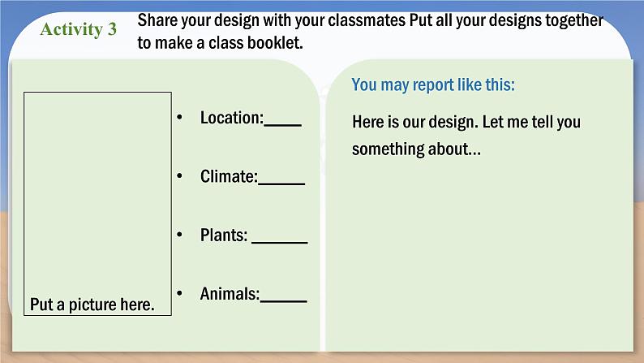Click the bullet point beside Climate
Screen dimensions: 644x363
179,175
